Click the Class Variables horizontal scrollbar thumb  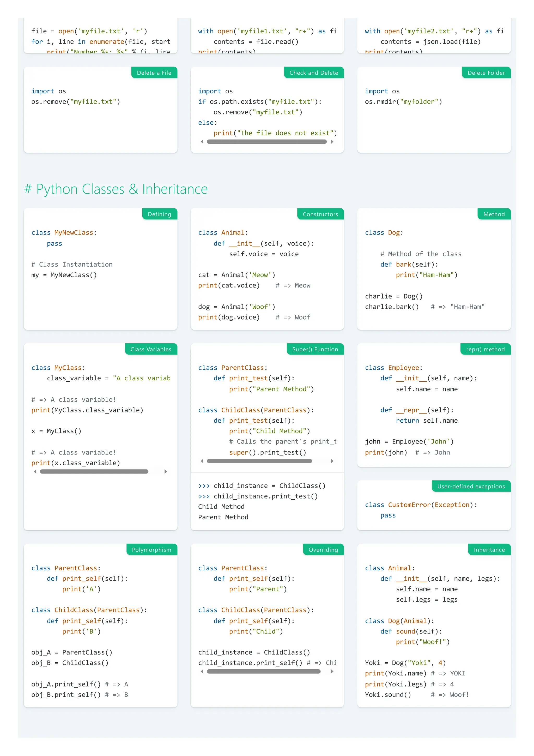94,471
